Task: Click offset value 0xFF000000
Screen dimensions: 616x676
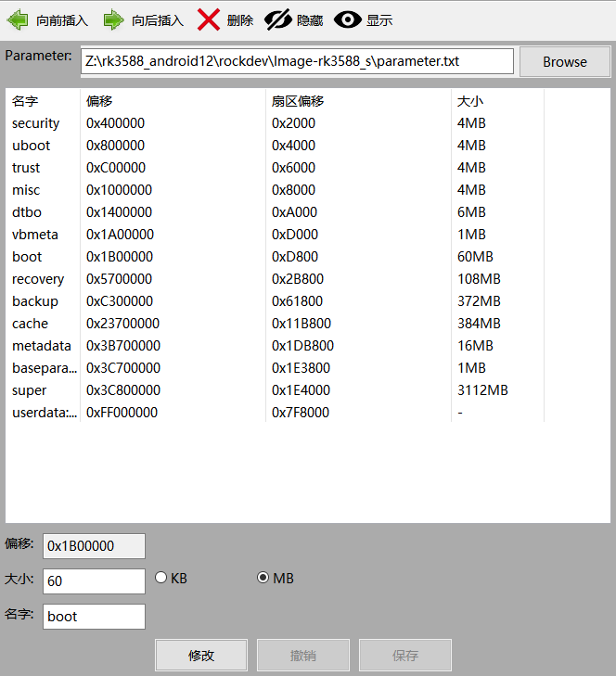Action: click(122, 413)
